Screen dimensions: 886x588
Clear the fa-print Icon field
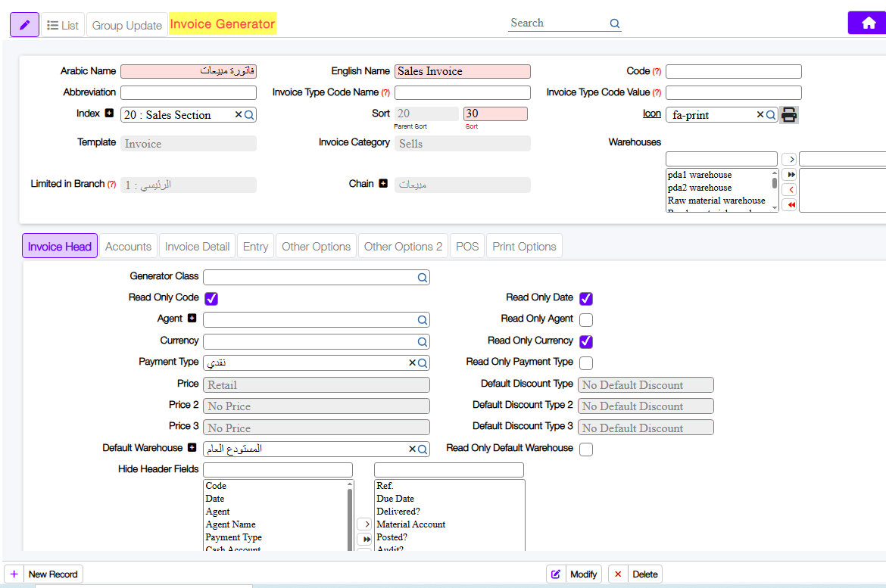[x=760, y=115]
